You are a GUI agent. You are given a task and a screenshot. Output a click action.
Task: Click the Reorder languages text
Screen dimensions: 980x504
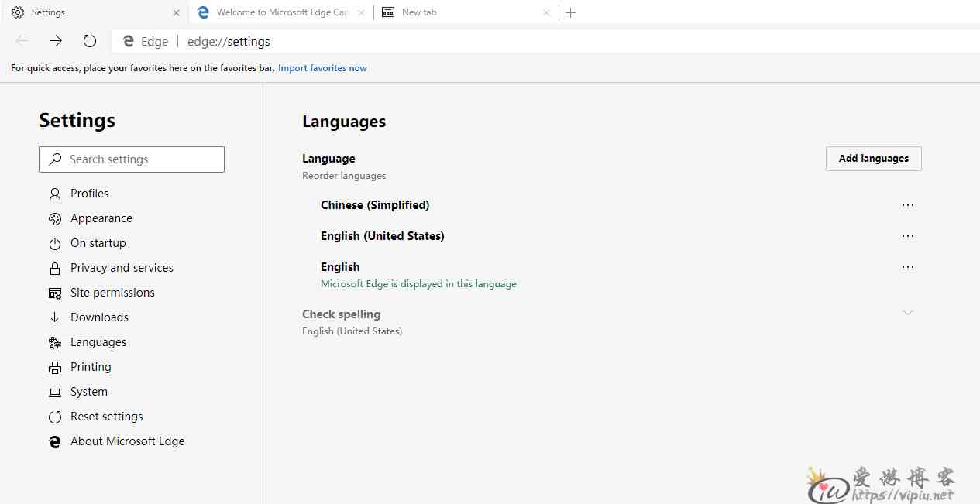[x=344, y=176]
